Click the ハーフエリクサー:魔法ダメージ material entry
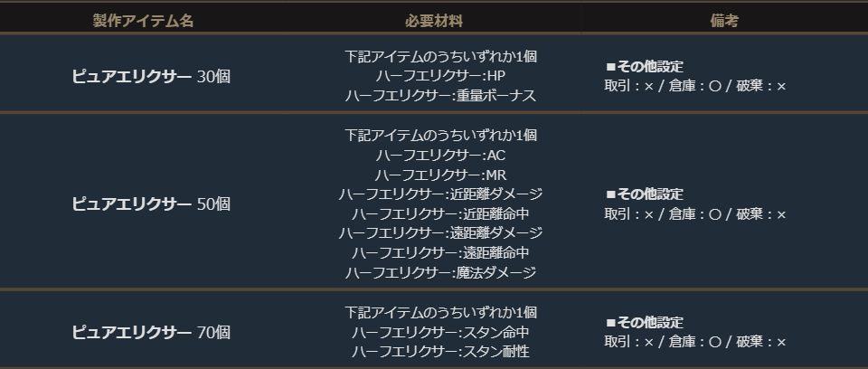This screenshot has width=868, height=369. coord(440,273)
